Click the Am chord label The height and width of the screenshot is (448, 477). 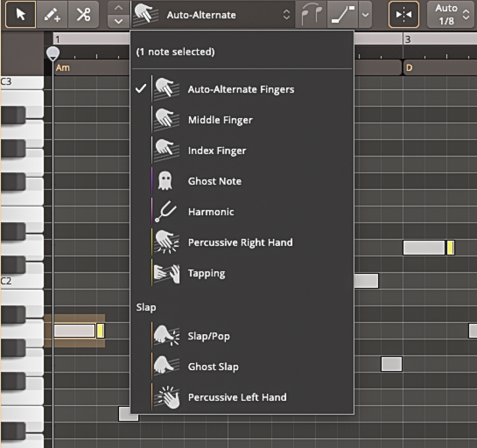[63, 68]
